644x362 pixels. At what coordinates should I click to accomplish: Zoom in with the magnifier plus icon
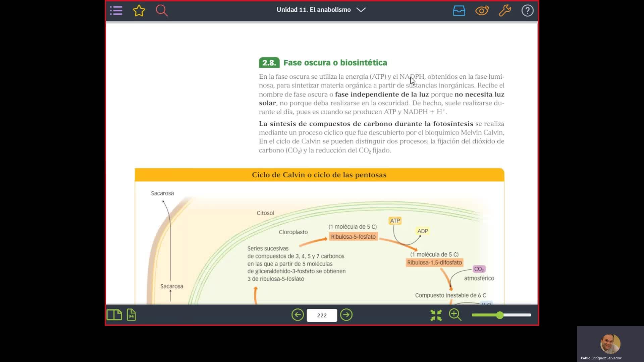click(x=455, y=315)
